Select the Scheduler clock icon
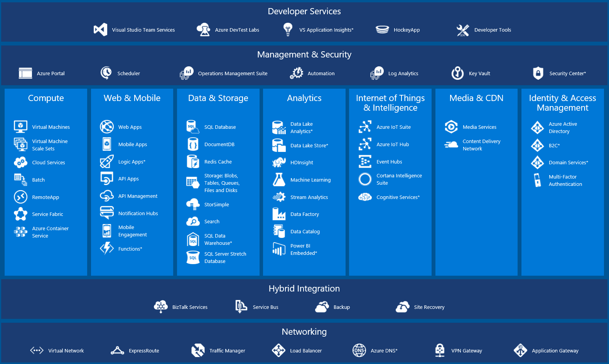Screen dimensions: 609x364 pyautogui.click(x=106, y=73)
